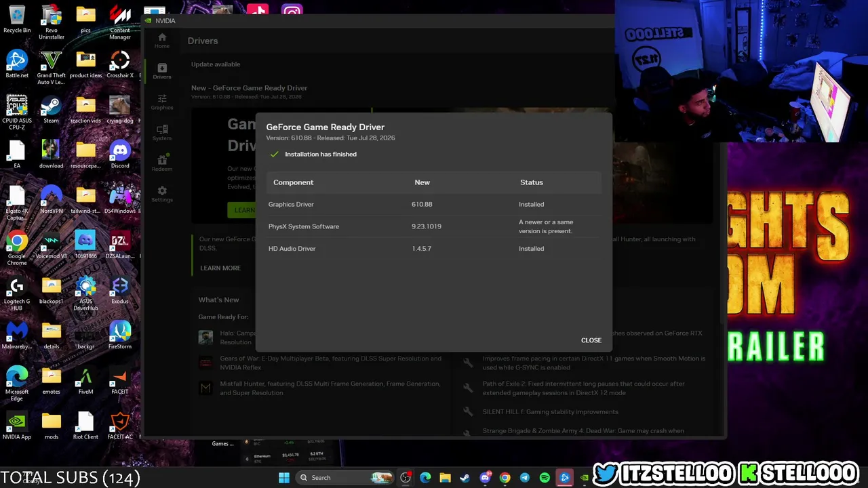Open Crosshair X desktop shortcut
The width and height of the screenshot is (868, 488).
click(x=120, y=64)
